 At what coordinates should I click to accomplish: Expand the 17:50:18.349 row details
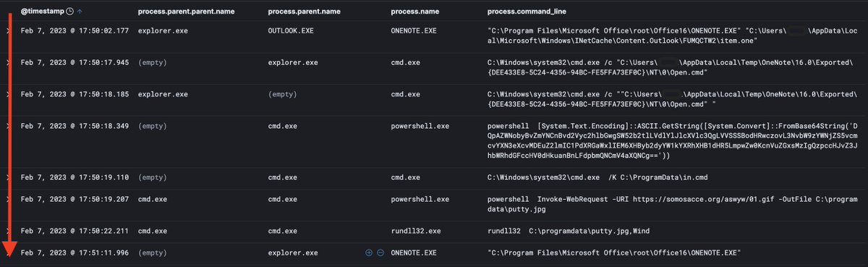tap(9, 126)
